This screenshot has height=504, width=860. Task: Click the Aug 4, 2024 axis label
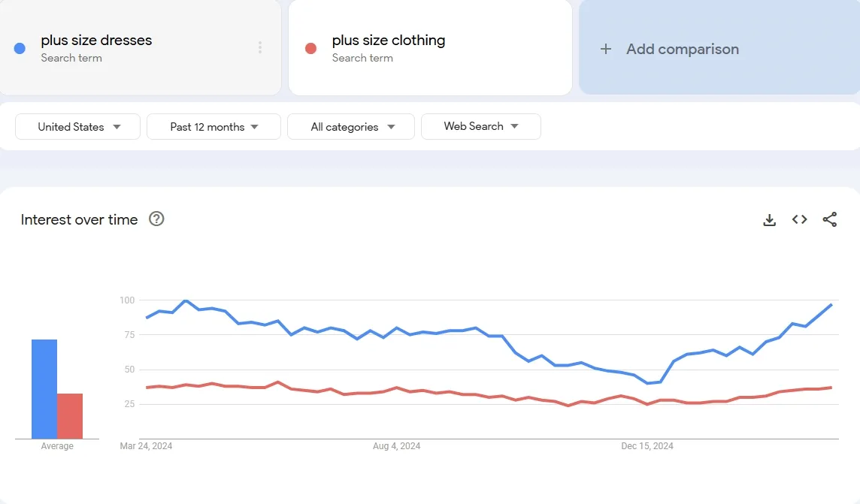pyautogui.click(x=396, y=446)
